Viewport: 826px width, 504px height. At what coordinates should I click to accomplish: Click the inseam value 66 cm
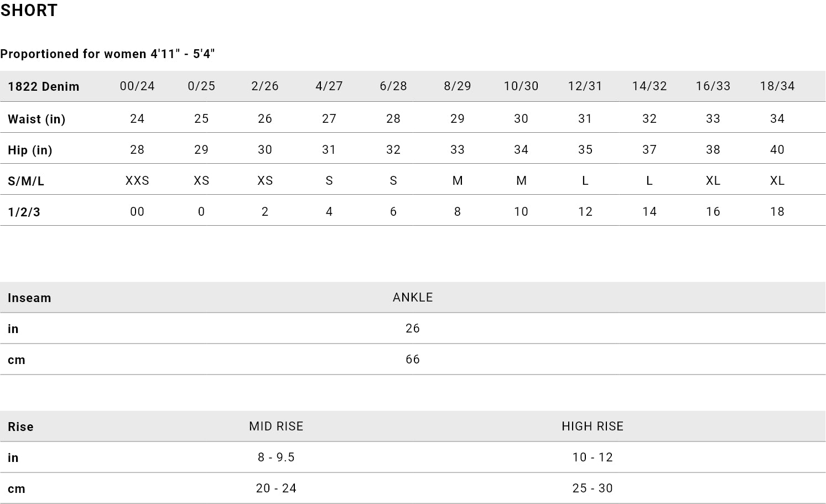(x=413, y=360)
